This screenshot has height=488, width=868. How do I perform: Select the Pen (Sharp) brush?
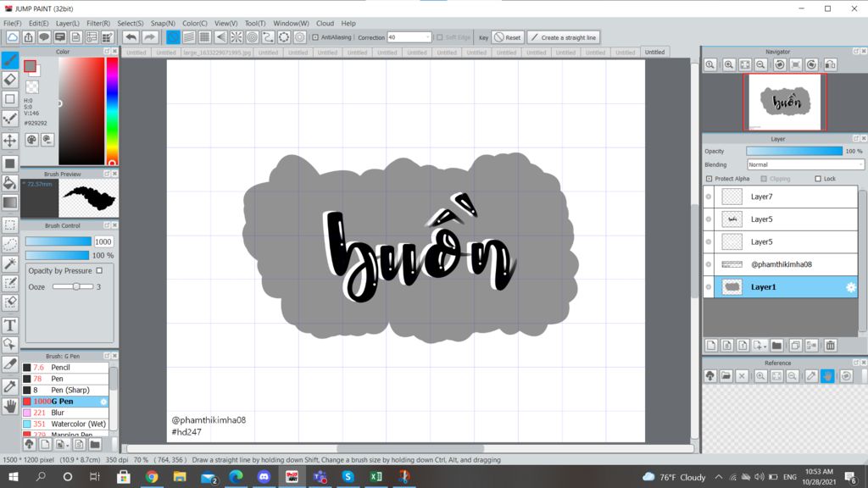(65, 390)
